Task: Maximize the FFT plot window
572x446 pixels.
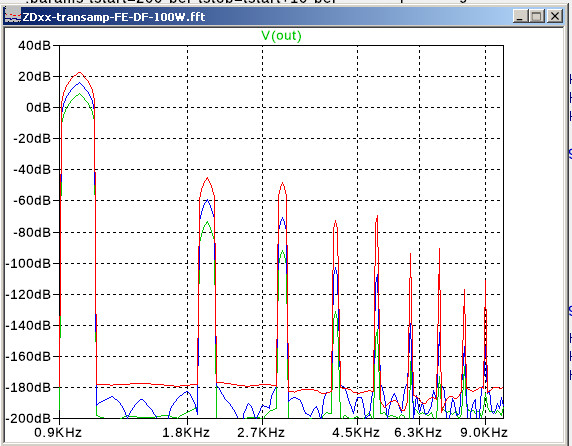Action: [537, 16]
